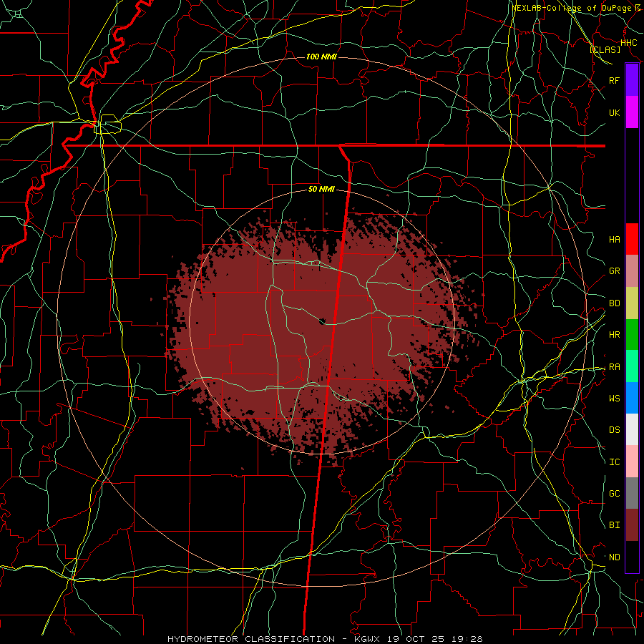This screenshot has height=644, width=644.
Task: Click the HR legend label
Action: pyautogui.click(x=614, y=335)
